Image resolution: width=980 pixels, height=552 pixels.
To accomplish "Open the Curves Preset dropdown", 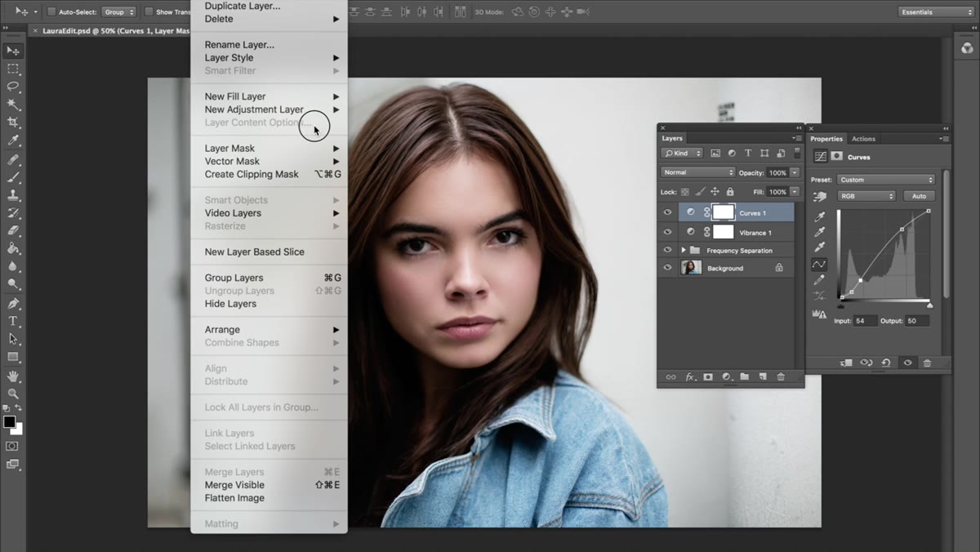I will click(886, 180).
